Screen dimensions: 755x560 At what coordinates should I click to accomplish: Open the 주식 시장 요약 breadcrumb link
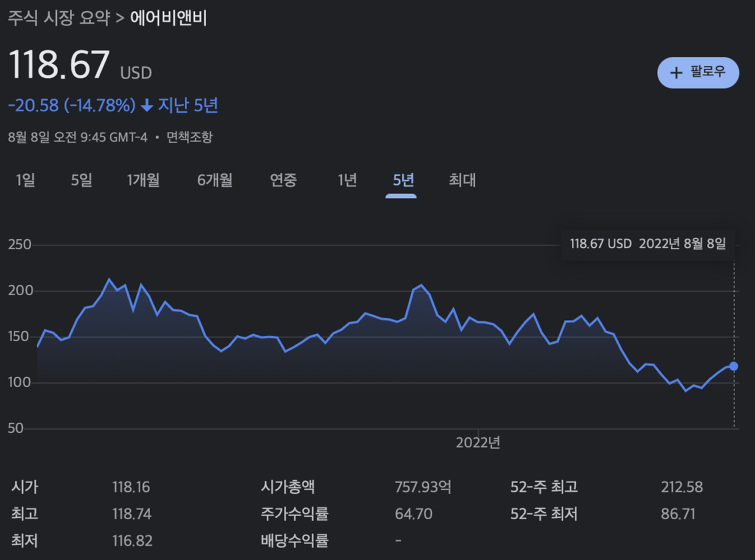click(x=59, y=17)
